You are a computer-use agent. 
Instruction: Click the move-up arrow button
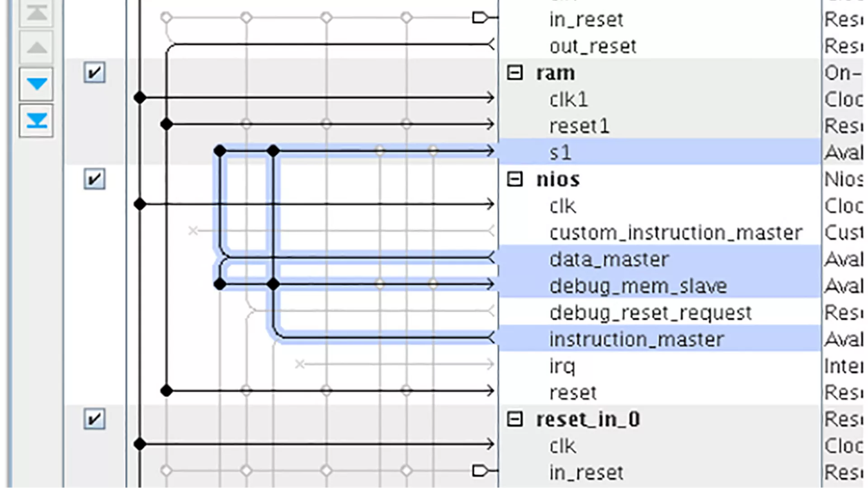coord(36,47)
